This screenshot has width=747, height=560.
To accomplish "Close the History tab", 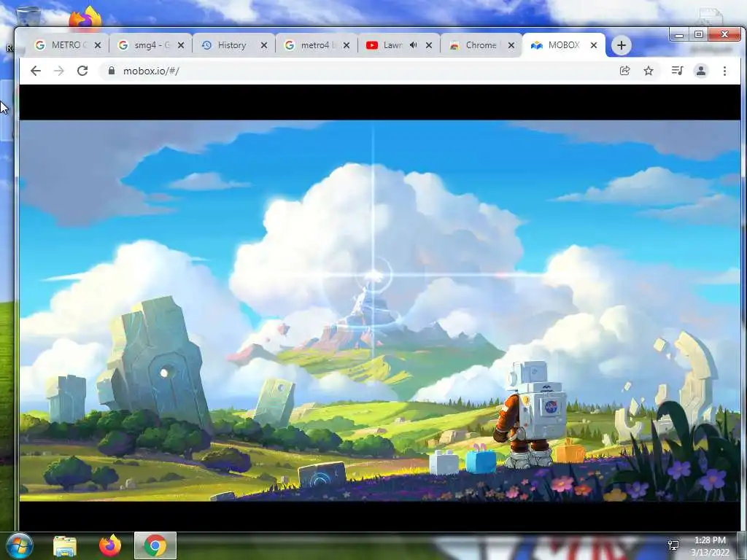I will 264,45.
